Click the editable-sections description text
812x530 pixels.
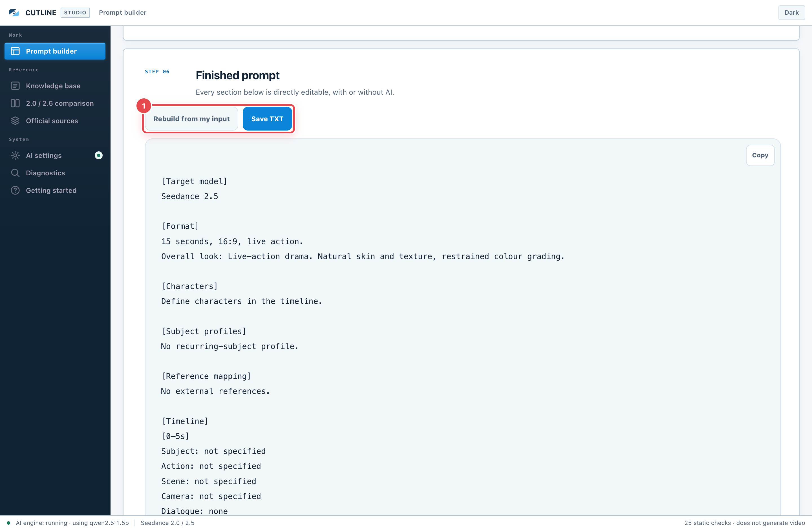click(x=295, y=92)
